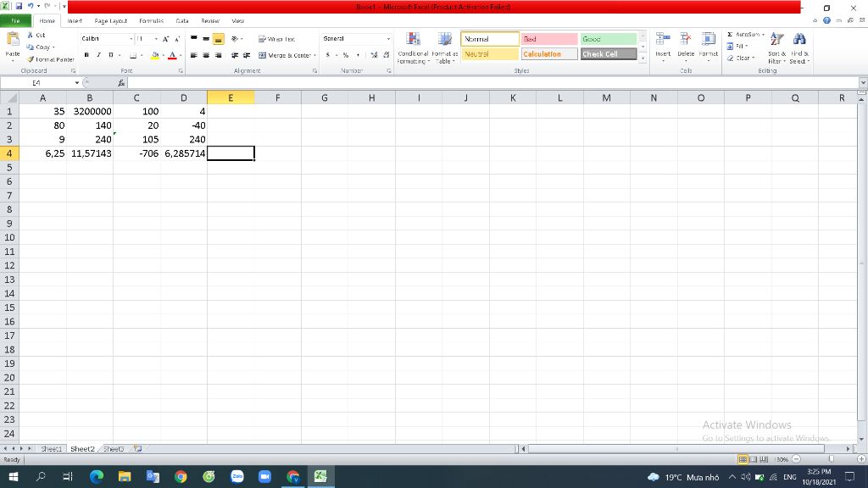Open the font size dropdown
Image resolution: width=868 pixels, height=488 pixels.
(x=156, y=39)
